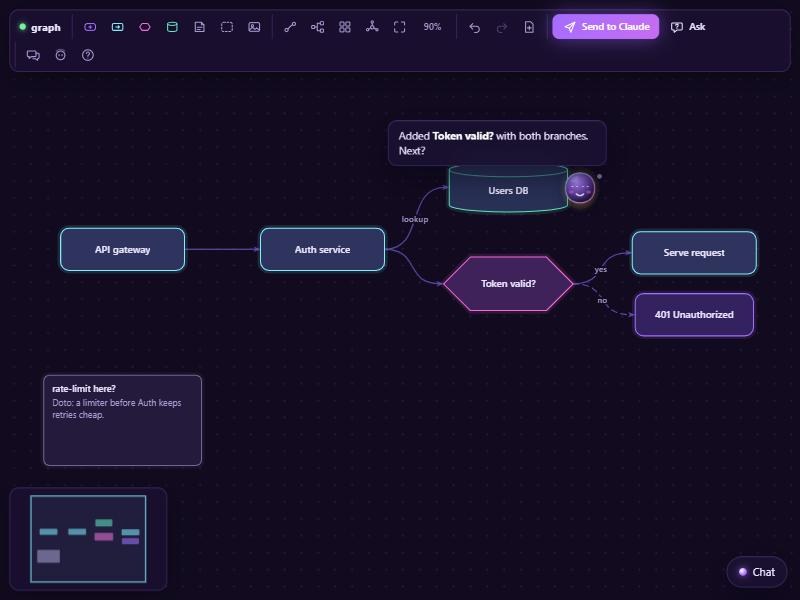
Task: Click the no edge label
Action: (602, 301)
